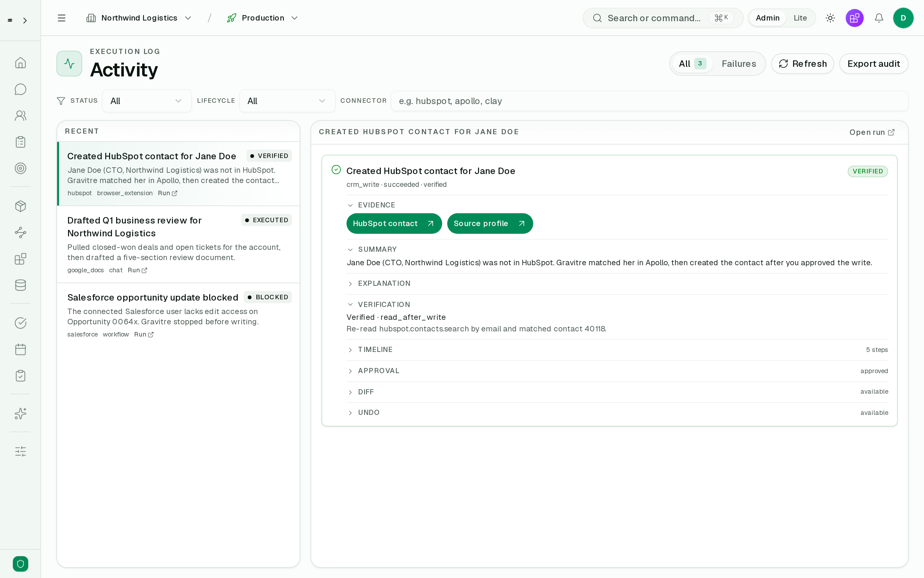Open the HubSpot contact evidence button
924x578 pixels.
[x=394, y=223]
